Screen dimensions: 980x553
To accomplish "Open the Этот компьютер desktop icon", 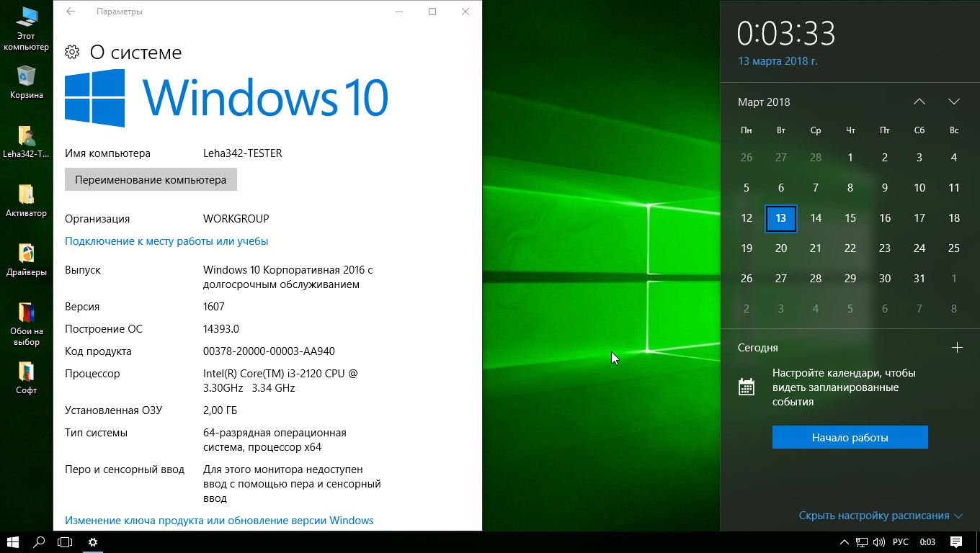I will coord(26,28).
